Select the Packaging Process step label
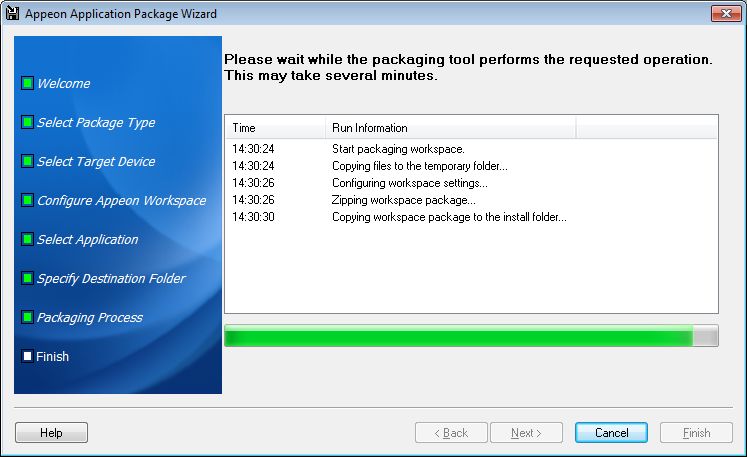Viewport: 747px width, 457px height. [x=90, y=318]
